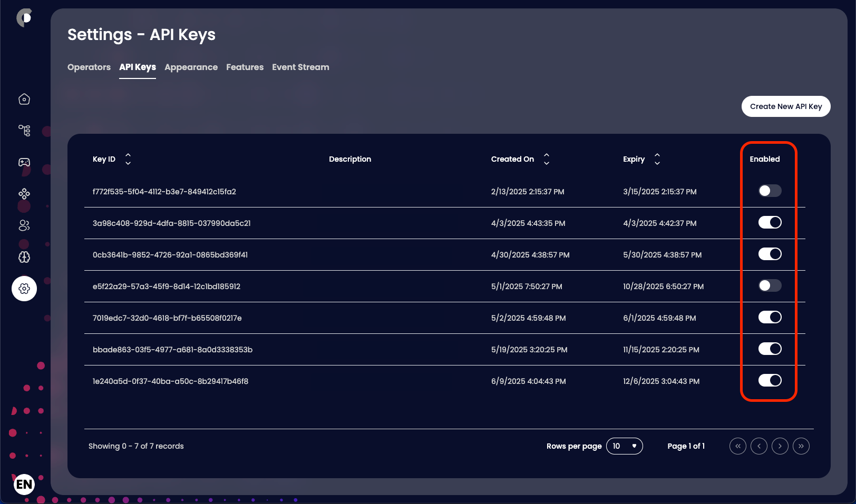
Task: Click the Settings gear icon in sidebar
Action: pos(24,289)
